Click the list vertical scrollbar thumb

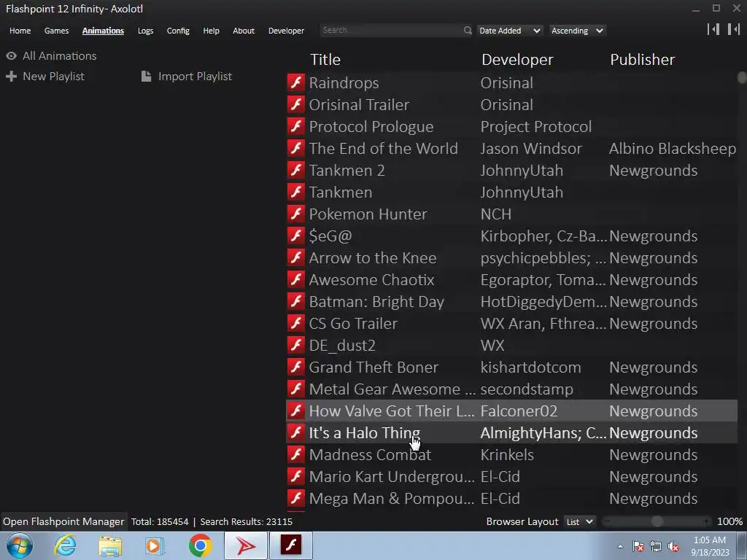[x=742, y=77]
